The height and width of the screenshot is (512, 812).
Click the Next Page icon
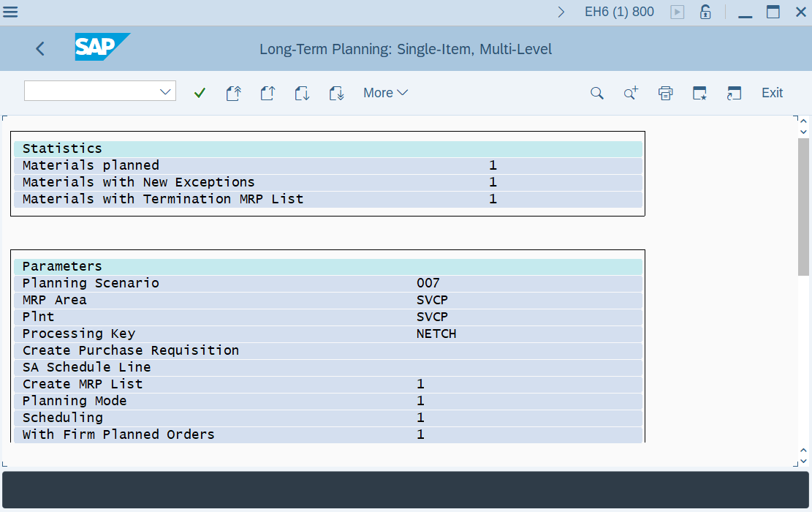302,93
